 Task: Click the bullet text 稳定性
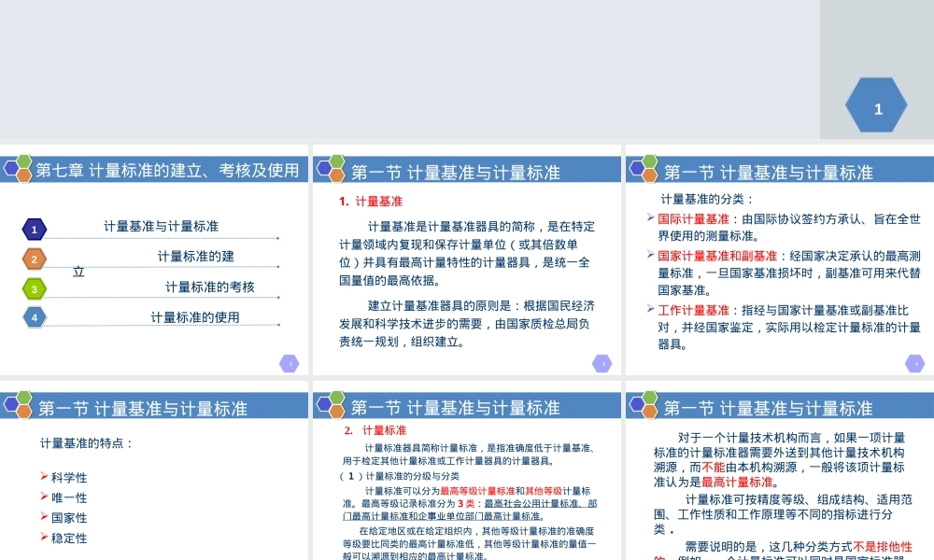[69, 538]
